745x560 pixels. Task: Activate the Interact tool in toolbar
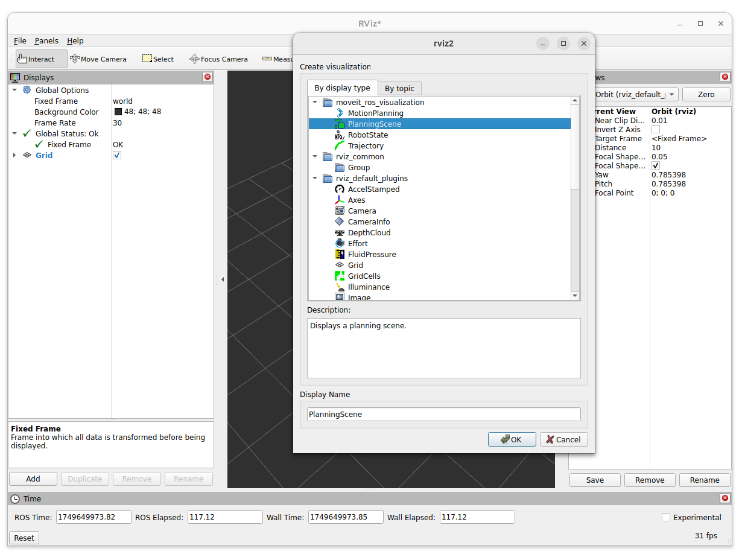pyautogui.click(x=36, y=59)
